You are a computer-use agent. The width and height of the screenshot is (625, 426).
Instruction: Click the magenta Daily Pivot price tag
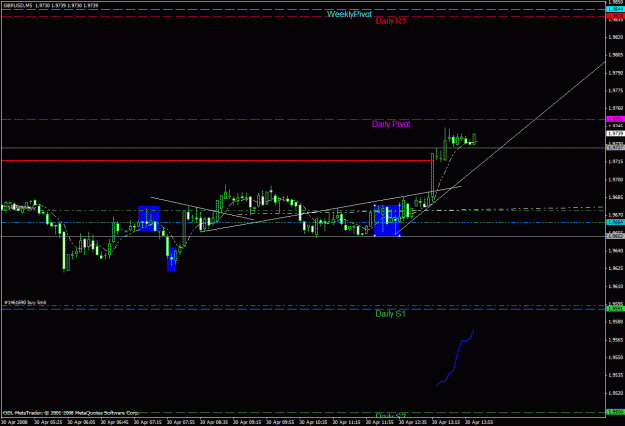tap(615, 119)
